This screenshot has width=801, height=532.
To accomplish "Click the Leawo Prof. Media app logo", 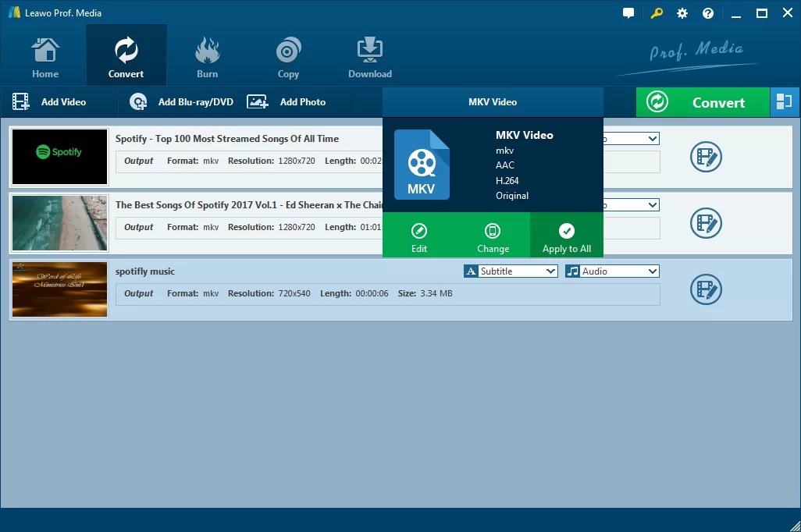I will [14, 12].
